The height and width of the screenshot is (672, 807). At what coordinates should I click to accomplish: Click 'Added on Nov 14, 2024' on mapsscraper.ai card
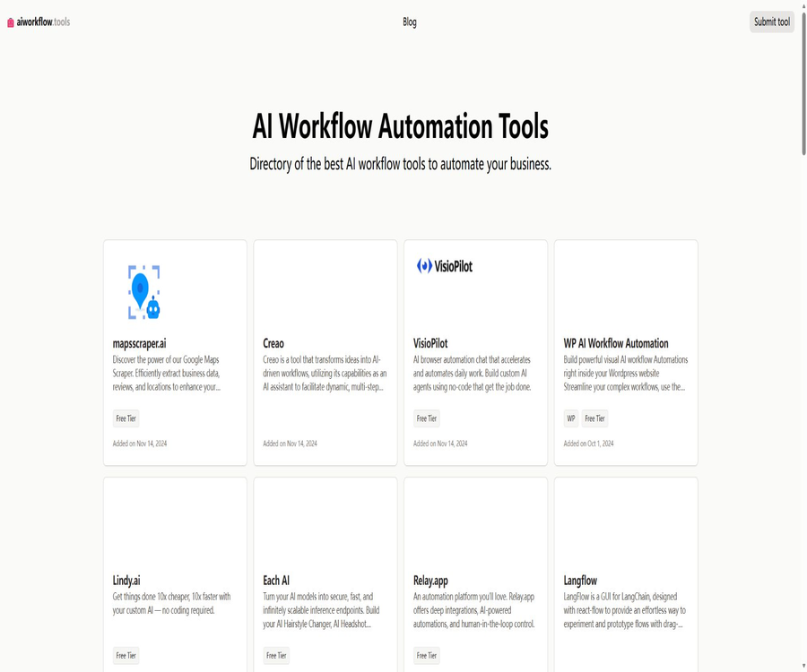coord(140,444)
